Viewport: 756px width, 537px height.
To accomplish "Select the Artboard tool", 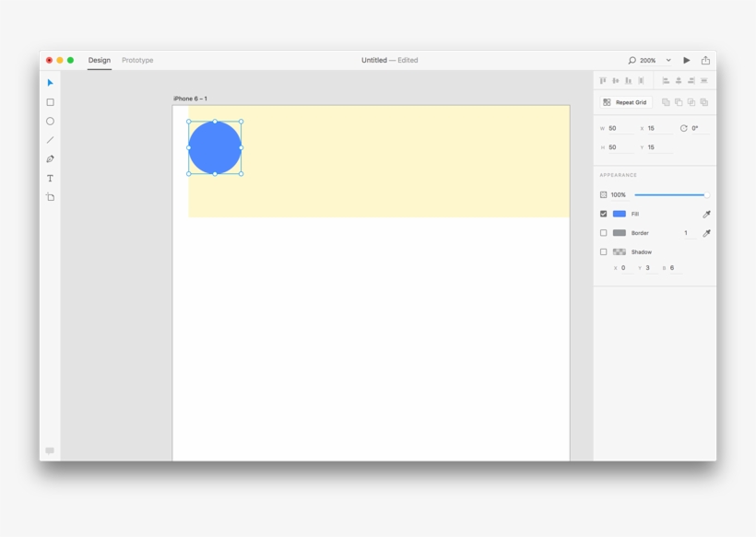I will tap(50, 197).
